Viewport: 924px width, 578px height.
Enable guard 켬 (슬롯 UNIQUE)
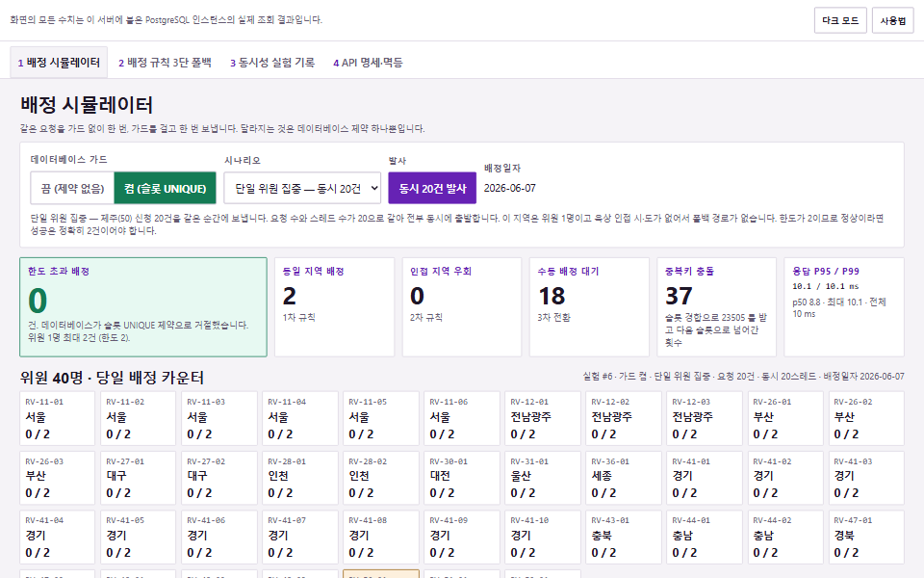click(165, 188)
